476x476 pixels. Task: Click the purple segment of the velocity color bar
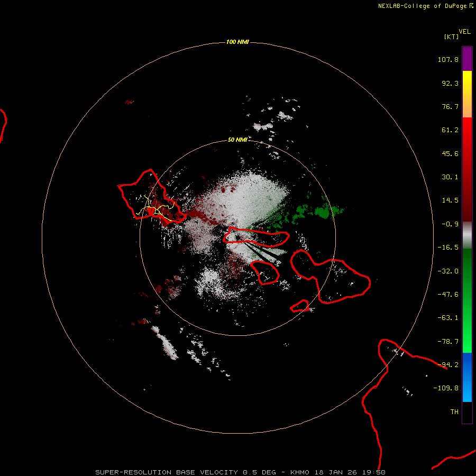click(x=467, y=59)
